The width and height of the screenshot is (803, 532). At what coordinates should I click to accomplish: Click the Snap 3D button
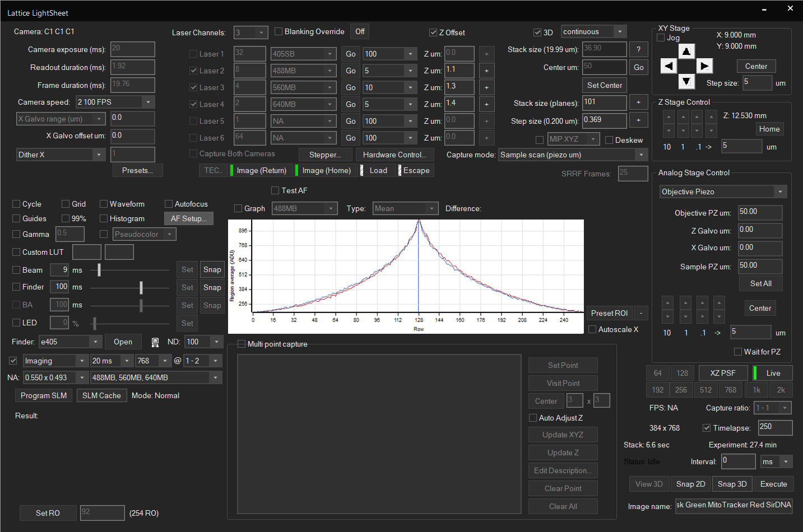point(732,484)
